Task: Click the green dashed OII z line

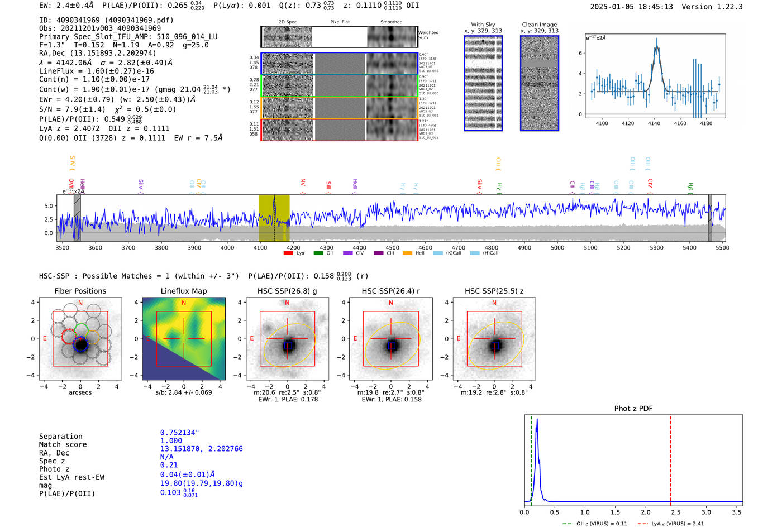Action: click(x=531, y=461)
